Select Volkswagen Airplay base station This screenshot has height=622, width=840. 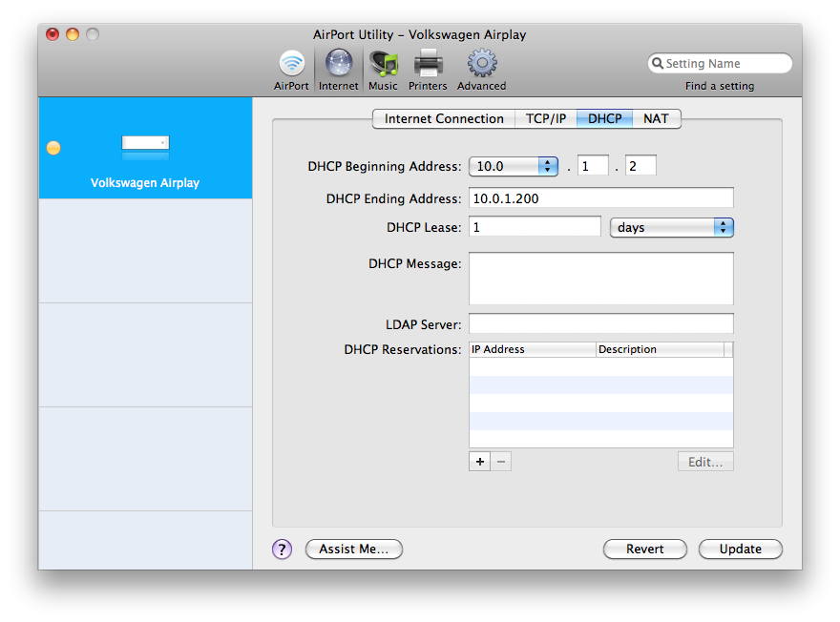tap(145, 148)
